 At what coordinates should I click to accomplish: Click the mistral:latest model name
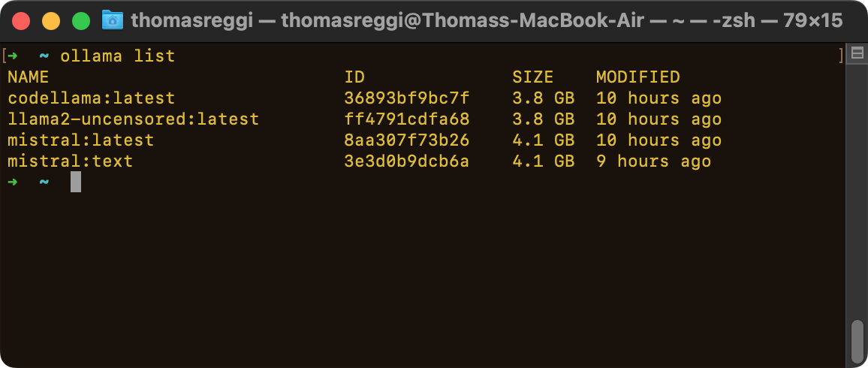click(81, 140)
